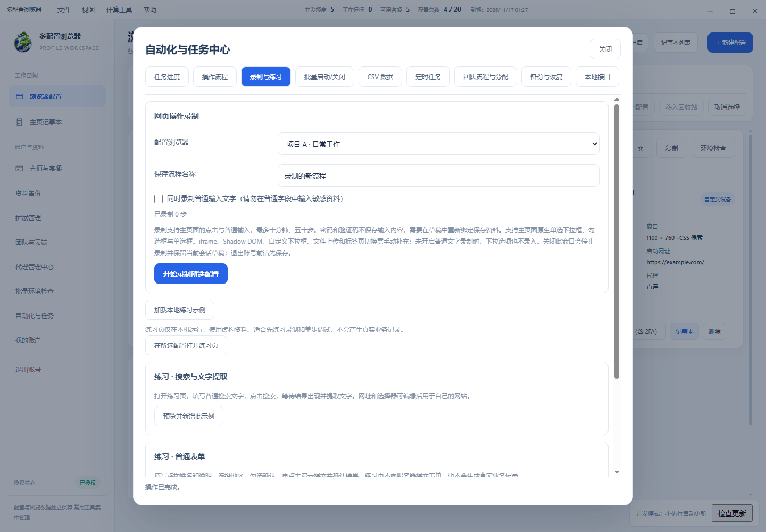Click 预览并新增此示例 button

(189, 416)
